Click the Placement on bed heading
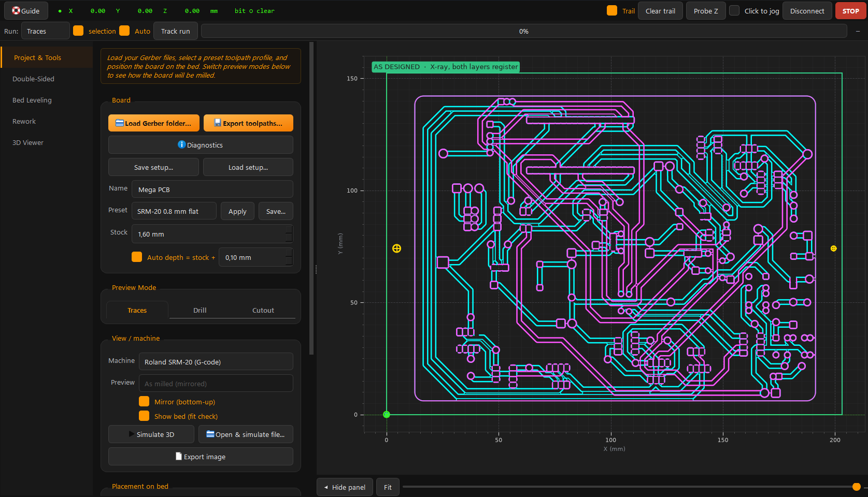 (140, 486)
